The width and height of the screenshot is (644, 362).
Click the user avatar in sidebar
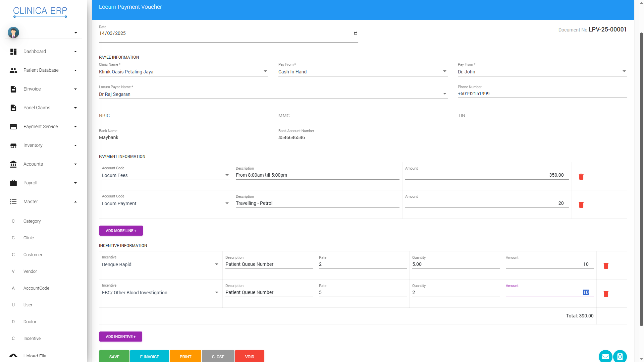click(x=13, y=33)
